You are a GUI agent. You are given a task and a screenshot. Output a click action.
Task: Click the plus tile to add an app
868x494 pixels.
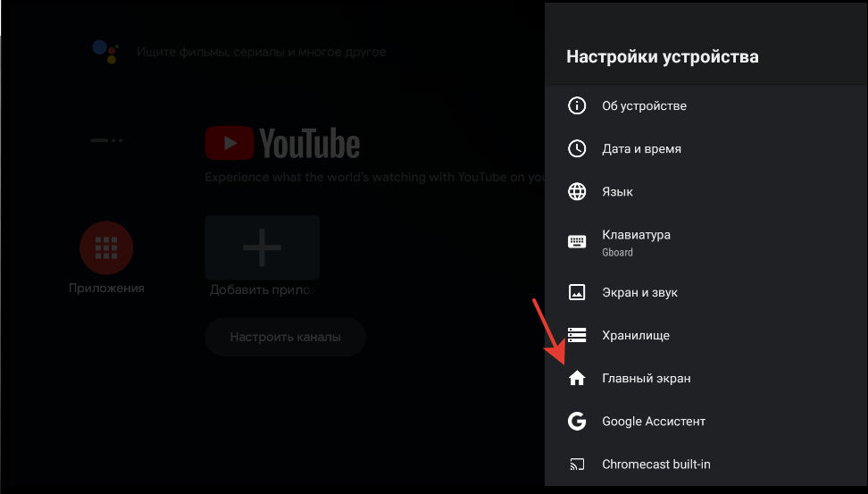262,247
